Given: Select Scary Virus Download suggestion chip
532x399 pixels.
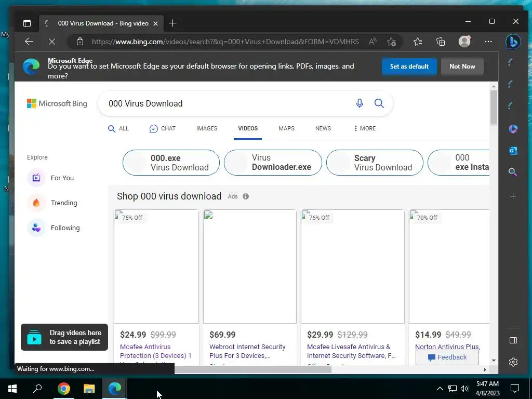Looking at the screenshot, I should tap(375, 163).
